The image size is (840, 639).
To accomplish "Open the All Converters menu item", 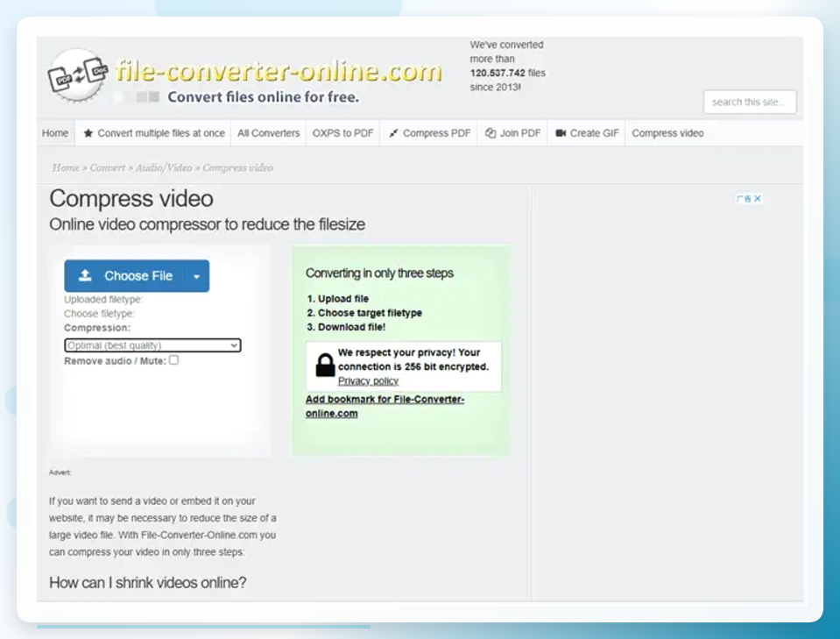I will (268, 133).
